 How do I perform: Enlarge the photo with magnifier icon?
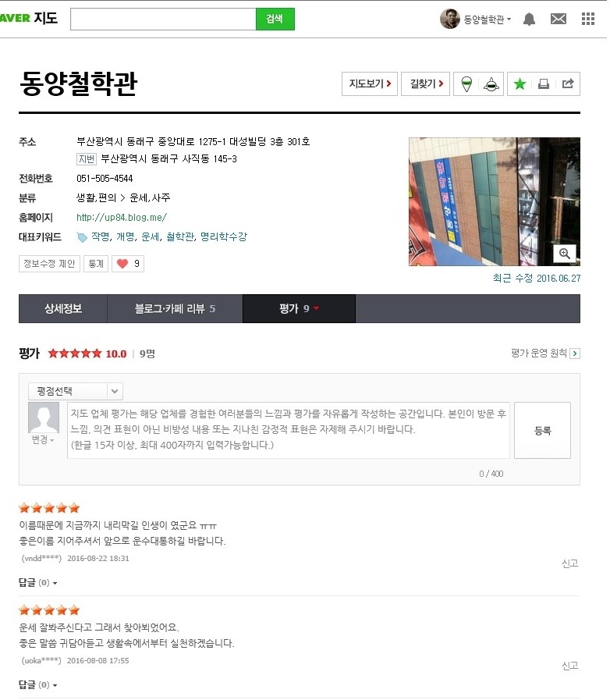(565, 254)
